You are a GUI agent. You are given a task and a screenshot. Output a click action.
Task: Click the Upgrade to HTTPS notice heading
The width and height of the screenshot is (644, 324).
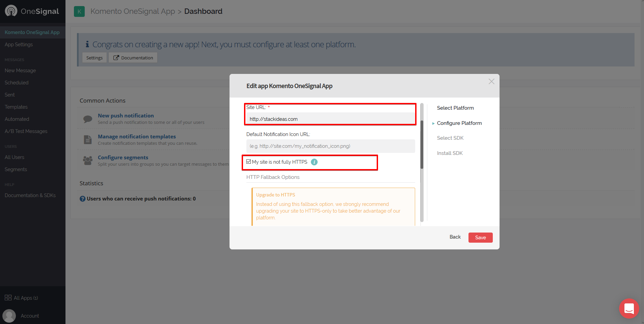pyautogui.click(x=275, y=195)
